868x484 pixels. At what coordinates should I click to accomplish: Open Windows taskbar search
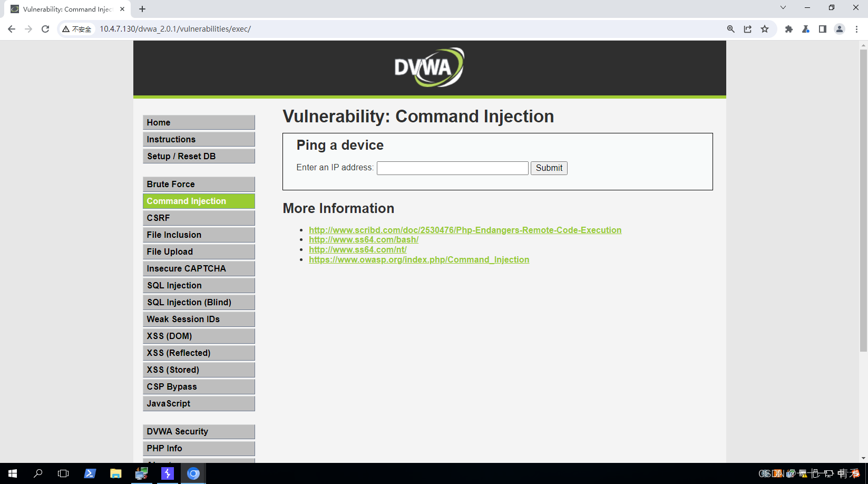click(38, 473)
